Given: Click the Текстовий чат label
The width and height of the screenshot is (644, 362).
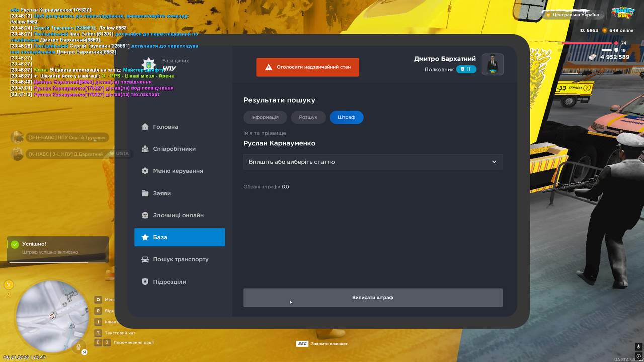Looking at the screenshot, I should pyautogui.click(x=120, y=333).
